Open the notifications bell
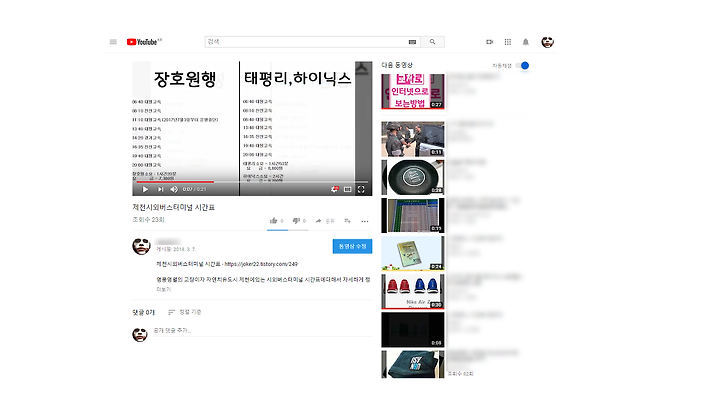Screen dimensions: 720x404 tap(526, 42)
